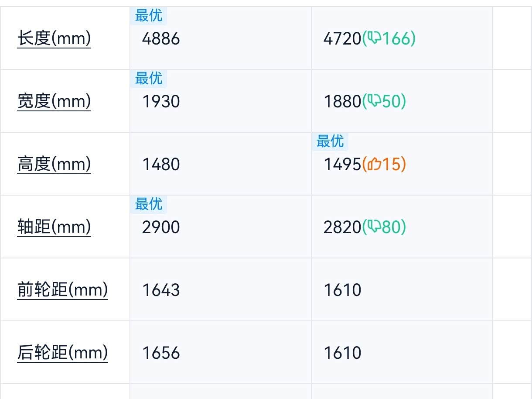Screen dimensions: 532x399
Task: Select the 4886 length value
Action: [161, 39]
